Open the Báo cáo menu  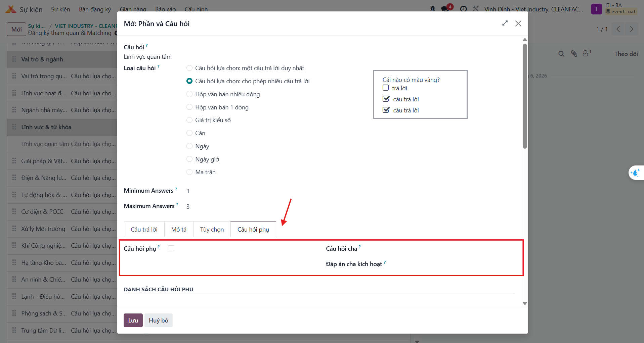(x=166, y=9)
